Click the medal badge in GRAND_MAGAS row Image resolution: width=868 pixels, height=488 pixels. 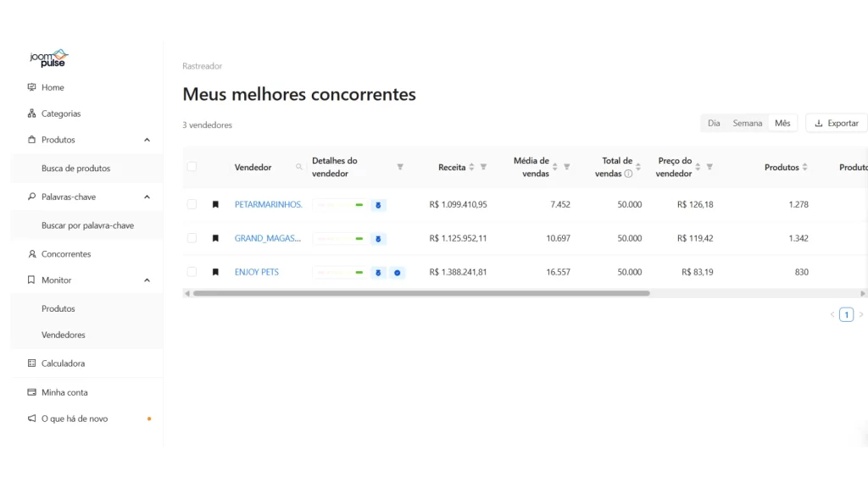pyautogui.click(x=378, y=239)
